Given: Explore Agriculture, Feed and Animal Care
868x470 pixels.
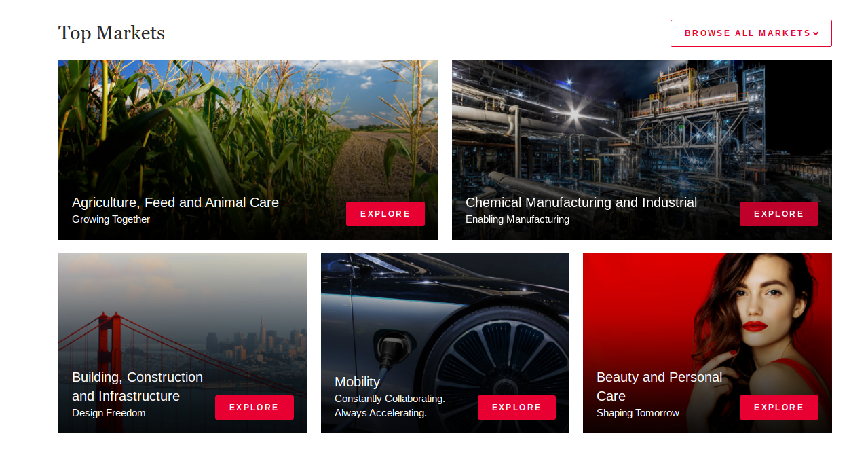Looking at the screenshot, I should 385,214.
